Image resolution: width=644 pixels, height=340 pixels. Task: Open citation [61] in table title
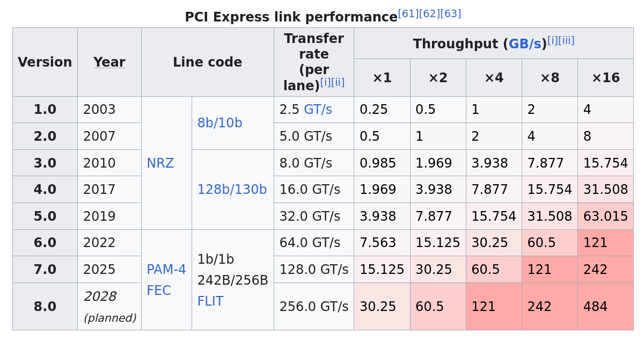click(408, 14)
